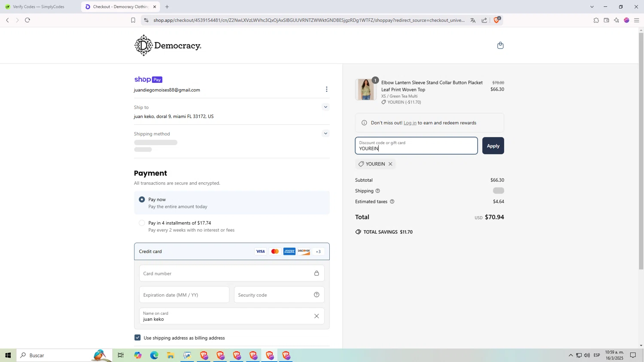Open the notifications center icon

pos(633,355)
